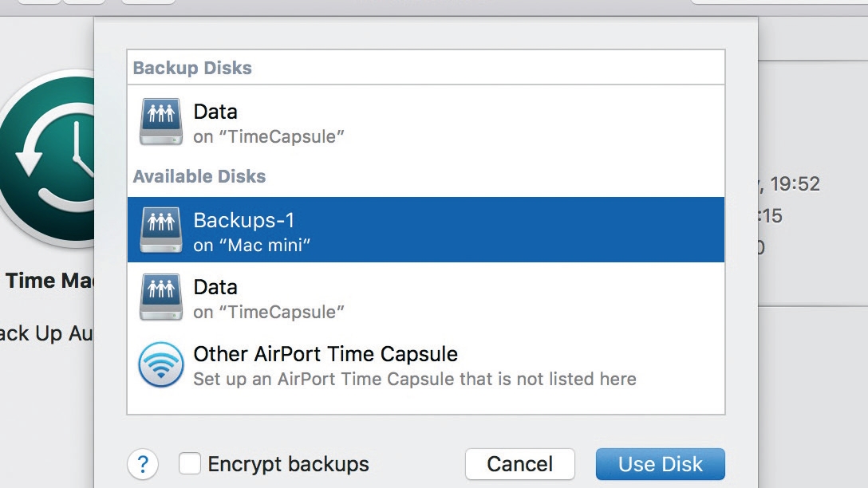The width and height of the screenshot is (868, 488).
Task: Choose the Other AirPort Time Capsule entry
Action: click(426, 365)
